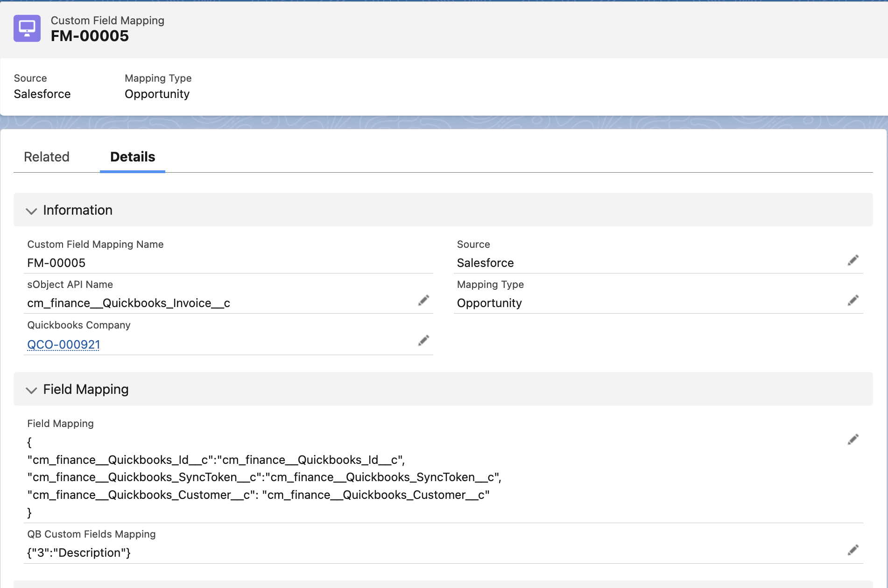The height and width of the screenshot is (588, 888).
Task: Edit the Source field with pencil icon
Action: pos(853,260)
